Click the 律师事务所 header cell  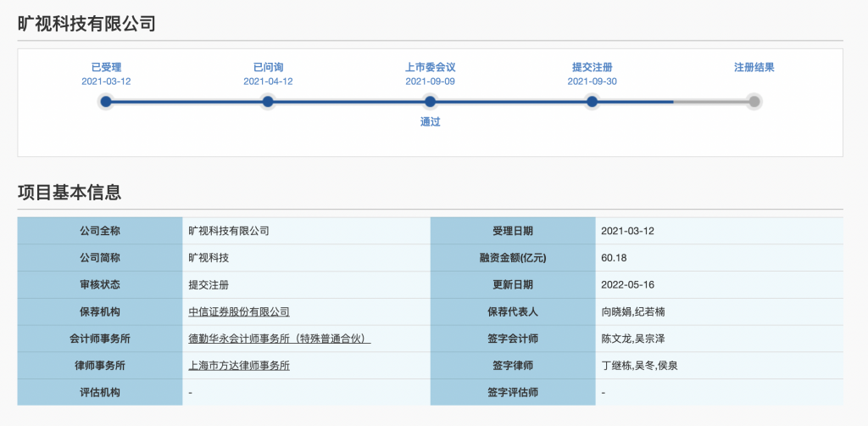100,366
